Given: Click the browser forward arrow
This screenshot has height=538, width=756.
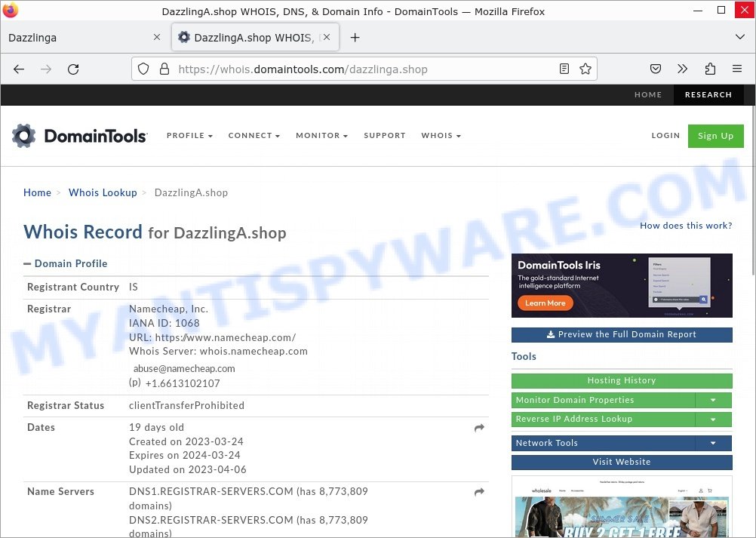Looking at the screenshot, I should pyautogui.click(x=46, y=69).
